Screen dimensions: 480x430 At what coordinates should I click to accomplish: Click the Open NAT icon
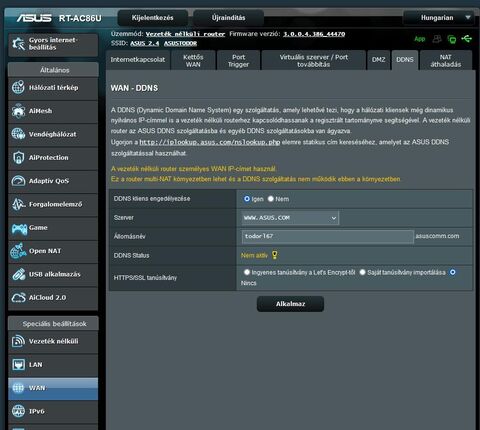point(18,251)
